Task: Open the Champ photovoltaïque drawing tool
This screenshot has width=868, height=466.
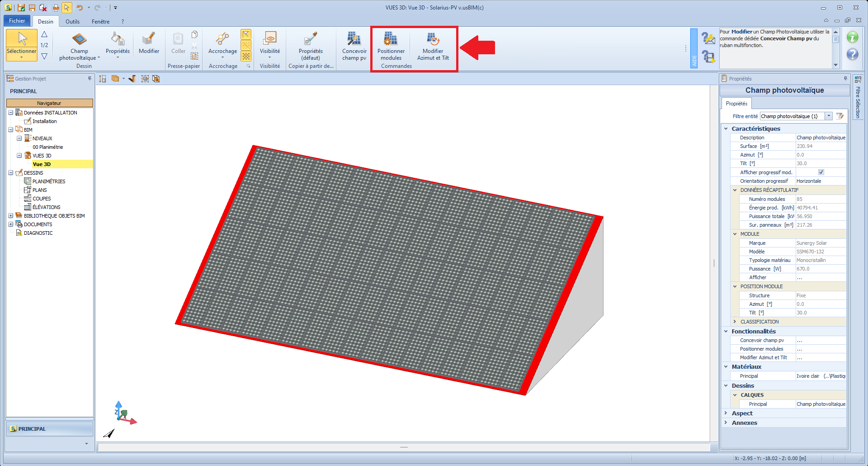Action: click(x=79, y=46)
